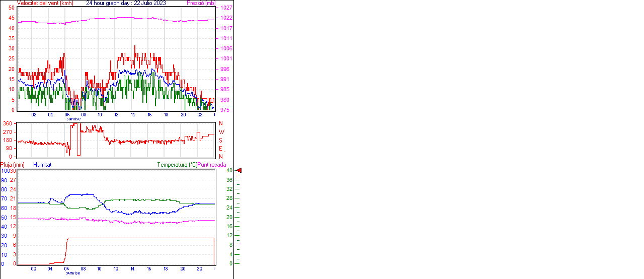
Task: Click the 50 value on wind speed axis
Action: 11,8
